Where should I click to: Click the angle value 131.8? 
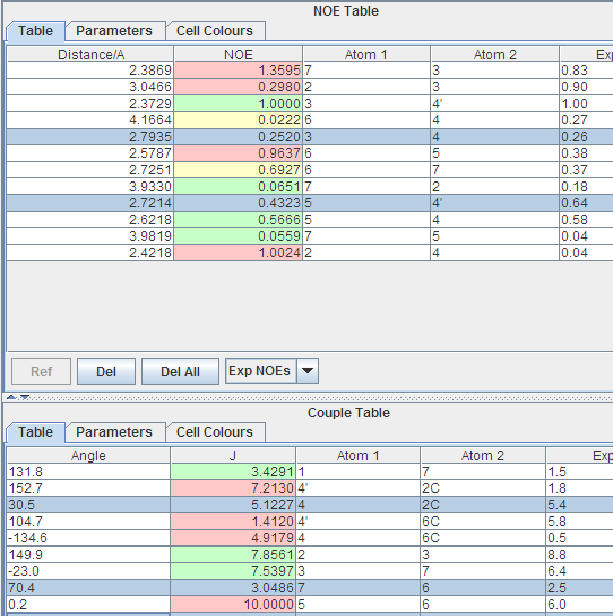pos(89,472)
